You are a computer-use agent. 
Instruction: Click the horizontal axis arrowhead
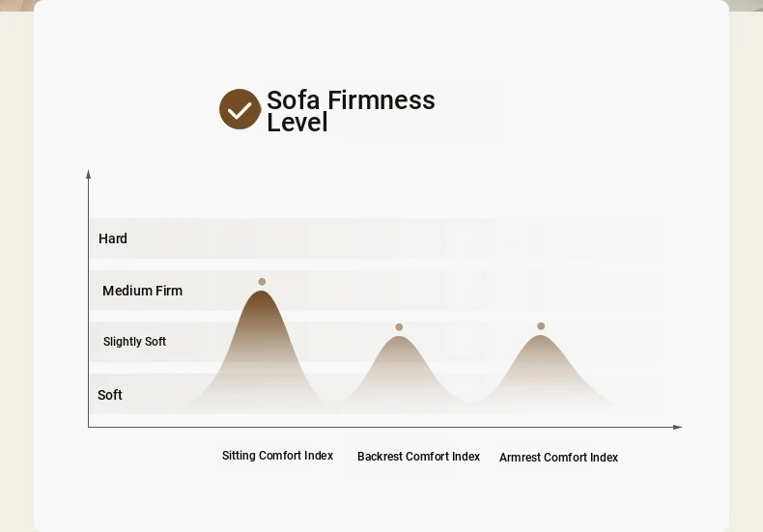point(678,427)
